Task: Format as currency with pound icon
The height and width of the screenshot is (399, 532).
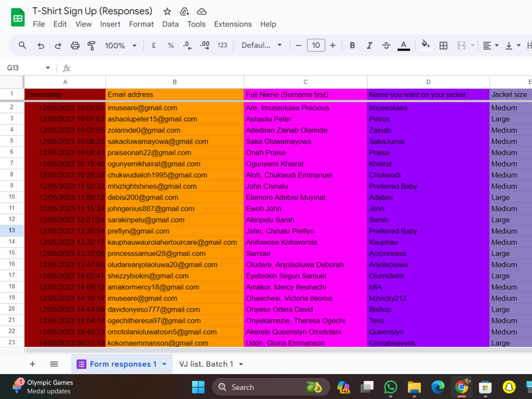Action: pos(154,45)
